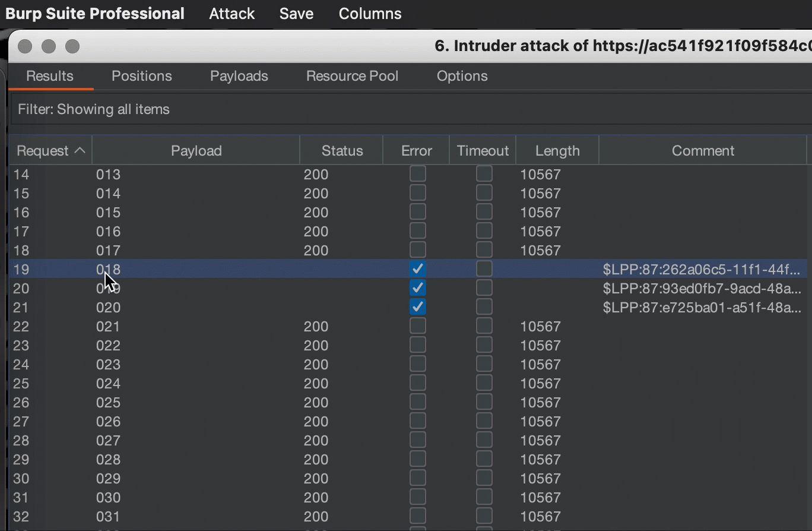Click comment $LPP:87:262a06c5-11f1-44f...
This screenshot has width=812, height=531.
pos(702,270)
